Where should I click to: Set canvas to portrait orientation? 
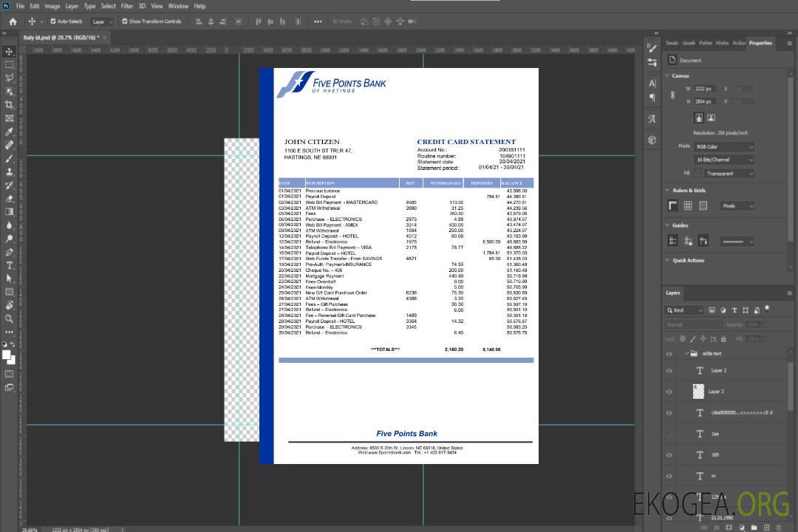click(699, 118)
